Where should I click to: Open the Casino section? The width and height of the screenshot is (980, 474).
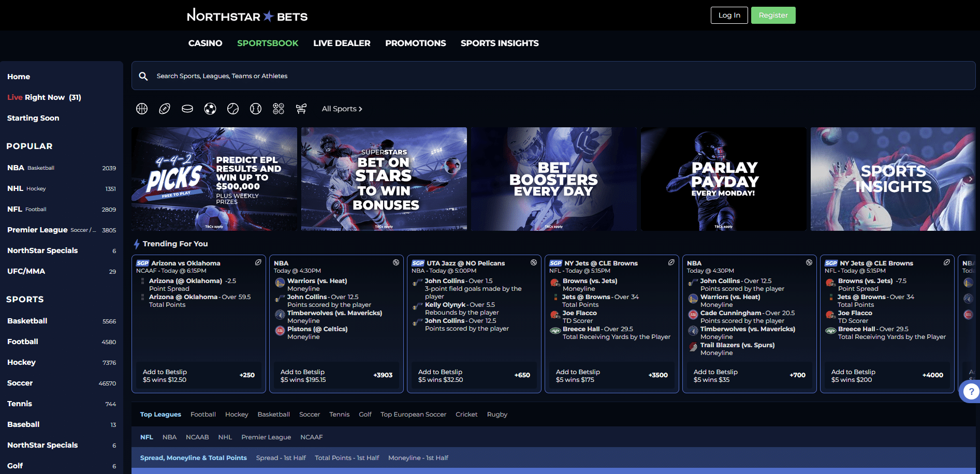[x=205, y=43]
